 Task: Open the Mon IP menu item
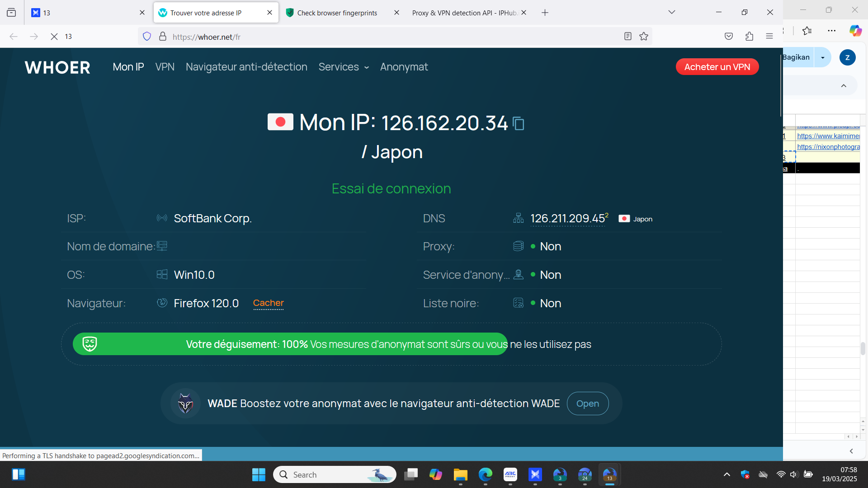(128, 67)
